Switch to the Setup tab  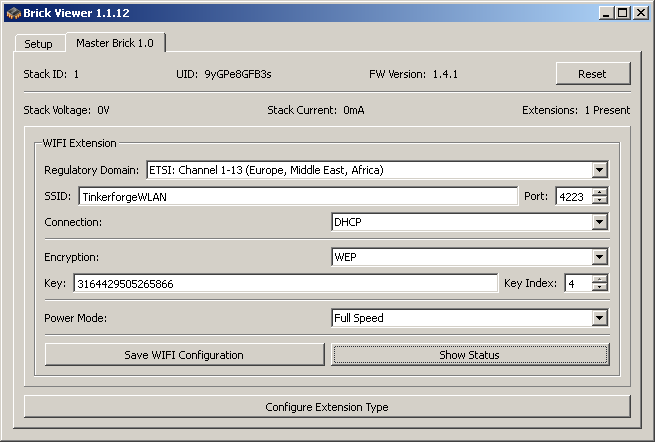38,44
